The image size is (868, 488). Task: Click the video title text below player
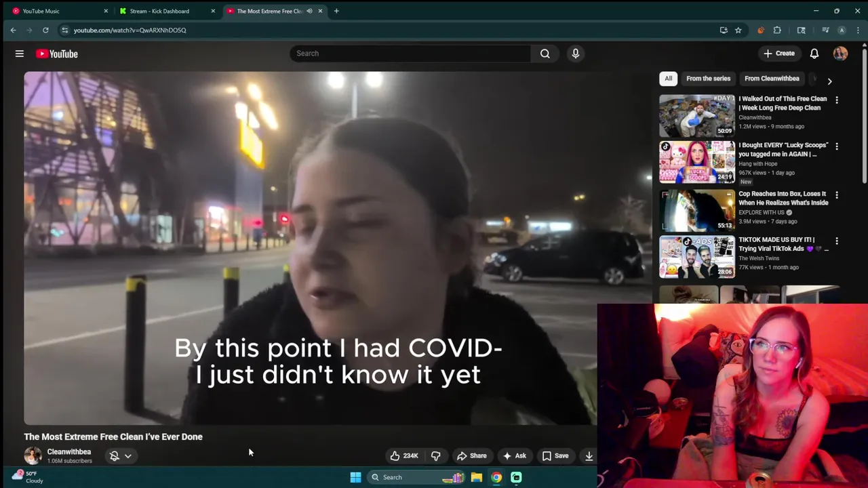113,436
